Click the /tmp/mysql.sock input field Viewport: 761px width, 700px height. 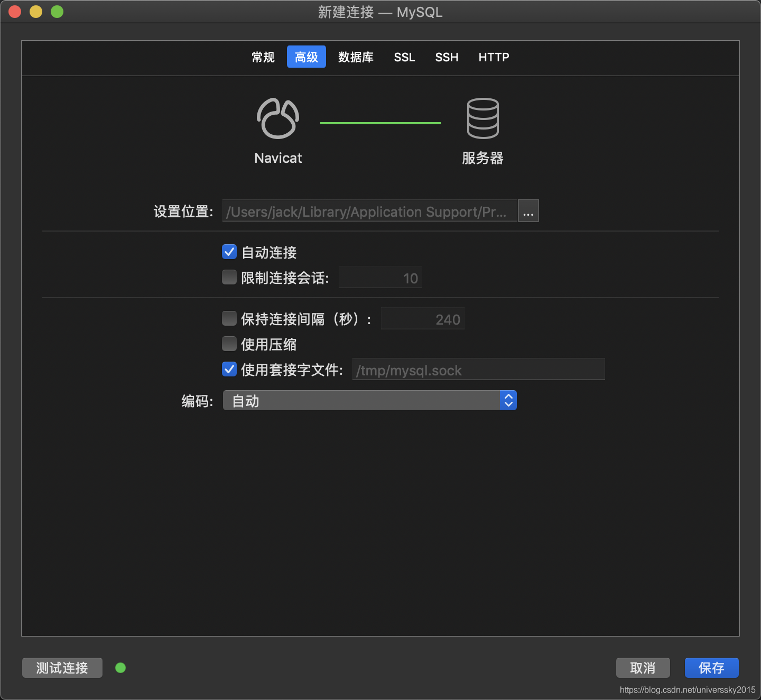pyautogui.click(x=478, y=370)
